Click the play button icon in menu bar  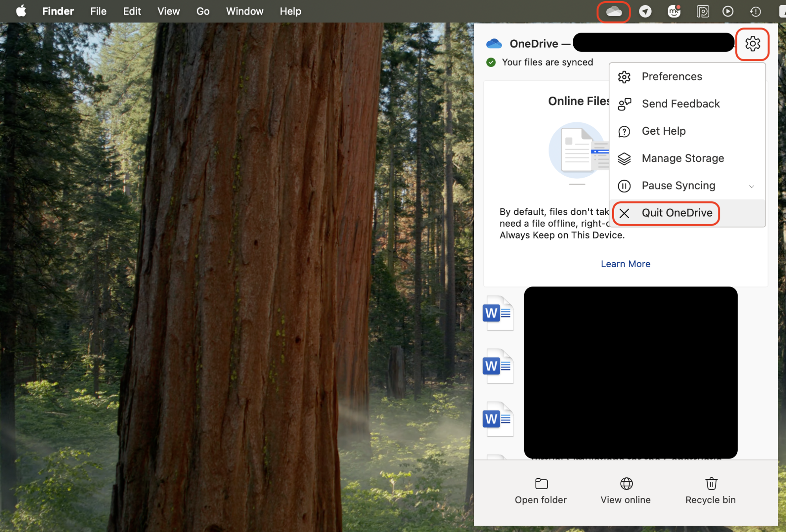728,11
